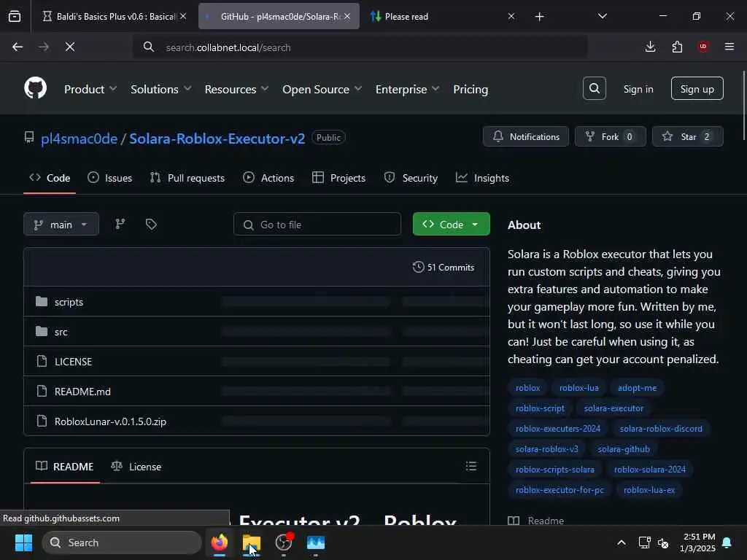Screen dimensions: 747x560
Task: Go to the Pricing page
Action: 471,89
